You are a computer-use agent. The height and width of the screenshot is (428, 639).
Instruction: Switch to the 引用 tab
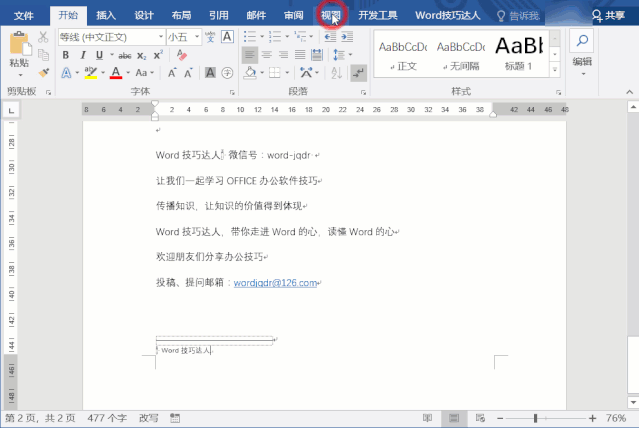(x=219, y=15)
